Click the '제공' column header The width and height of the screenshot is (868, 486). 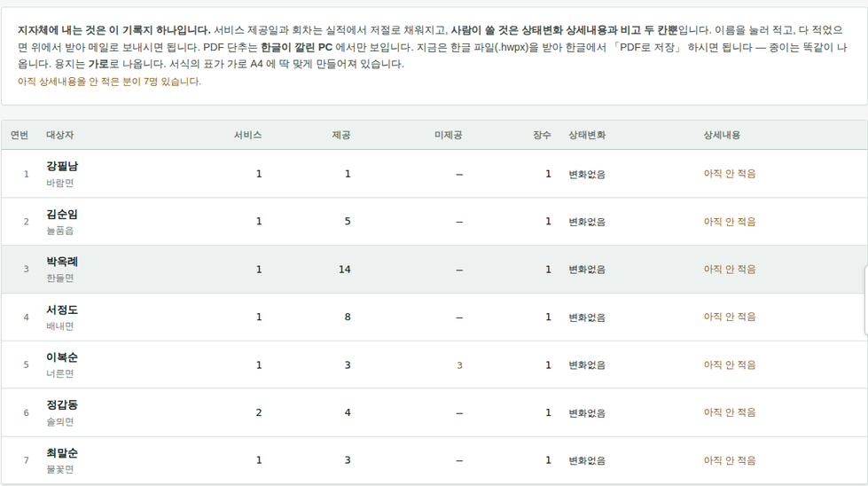pos(341,135)
